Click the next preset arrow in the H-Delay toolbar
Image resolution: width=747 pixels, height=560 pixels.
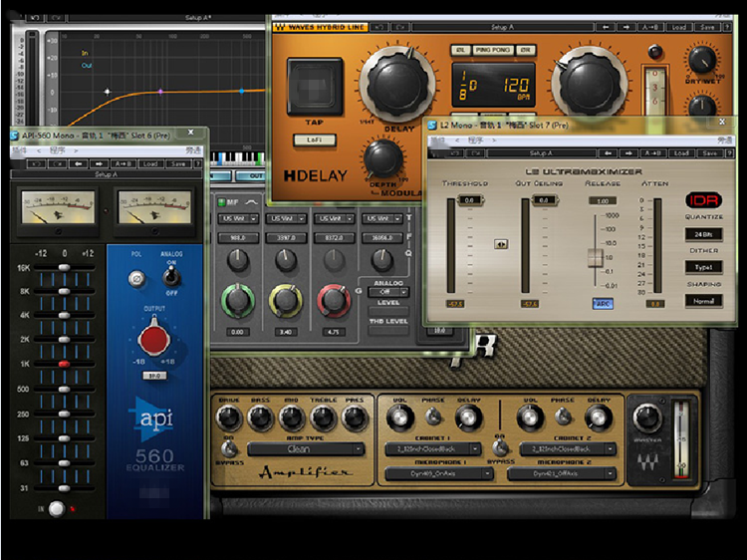point(626,28)
